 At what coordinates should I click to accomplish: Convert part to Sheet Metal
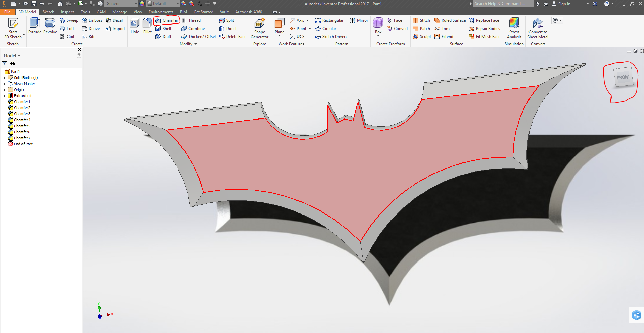point(538,28)
